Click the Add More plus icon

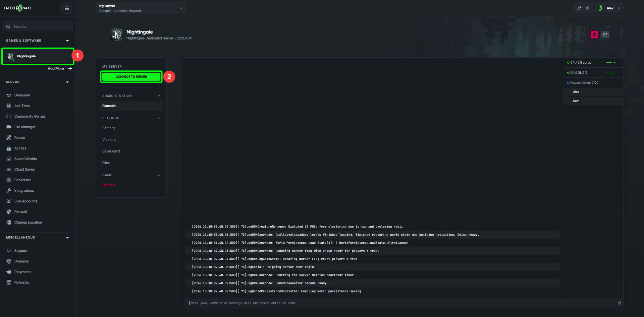pyautogui.click(x=70, y=69)
